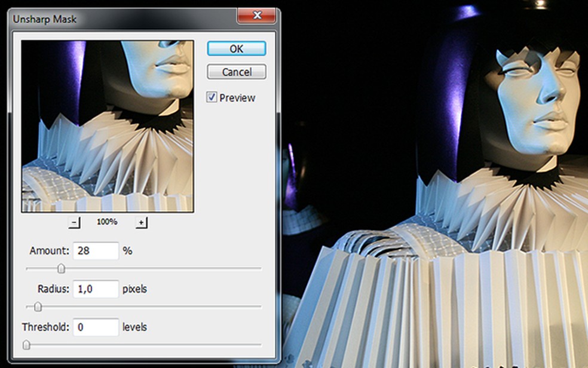Click the Threshold slider handle

pos(26,345)
